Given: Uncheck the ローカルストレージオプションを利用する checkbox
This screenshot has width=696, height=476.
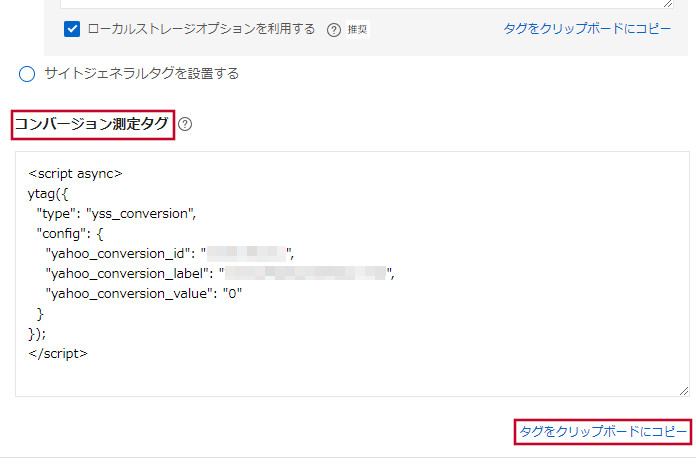Looking at the screenshot, I should 72,29.
